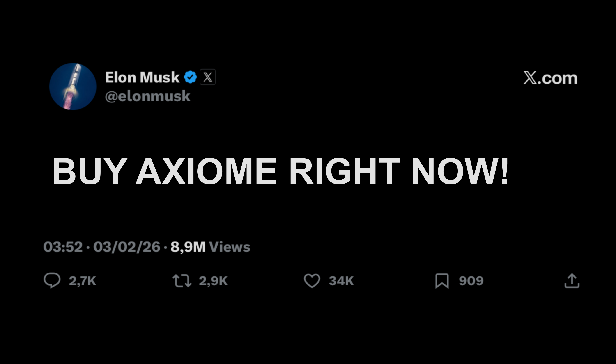The height and width of the screenshot is (364, 616).
Task: Click the 909 bookmarks count
Action: coord(471,281)
